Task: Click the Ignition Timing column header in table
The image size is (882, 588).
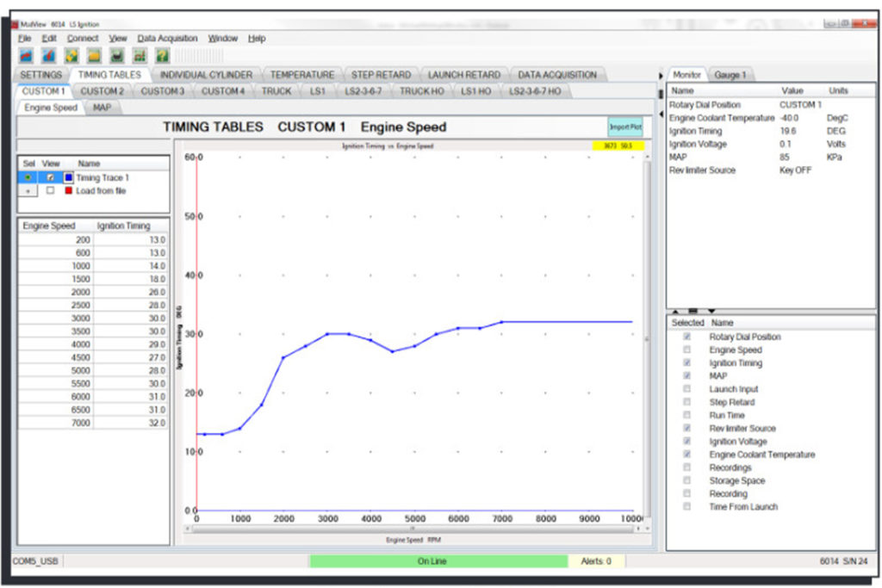Action: pos(124,226)
